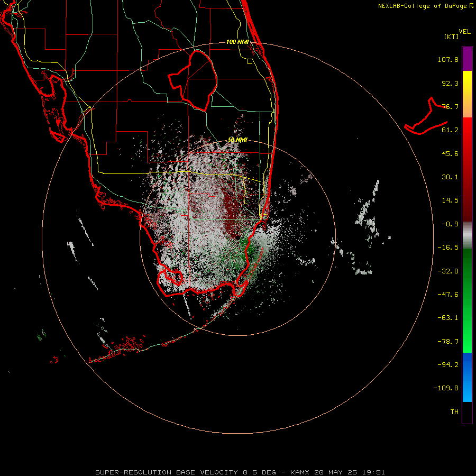Click the Bahamas island outline east of Florida
Screen dimensions: 476x476
tap(426, 116)
